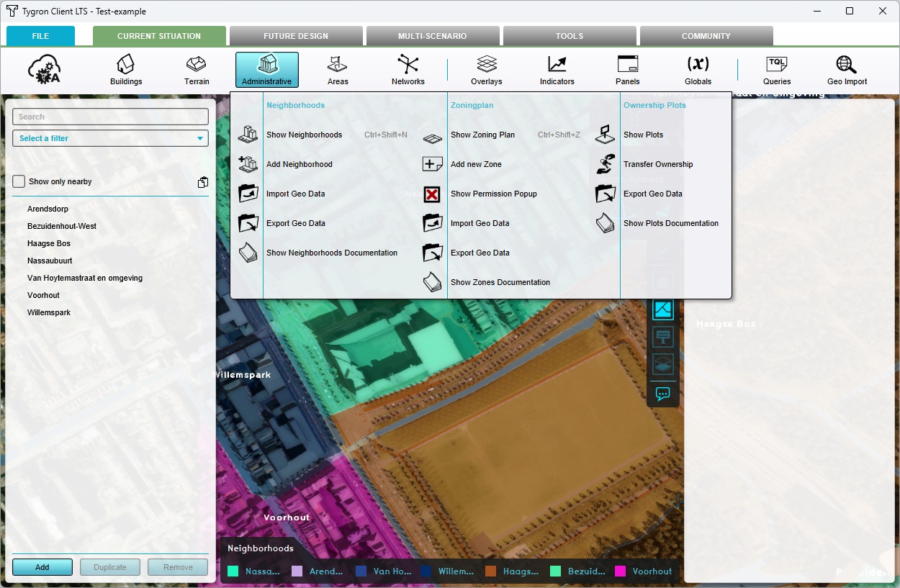The image size is (900, 588).
Task: Click in the Search input field
Action: point(111,117)
